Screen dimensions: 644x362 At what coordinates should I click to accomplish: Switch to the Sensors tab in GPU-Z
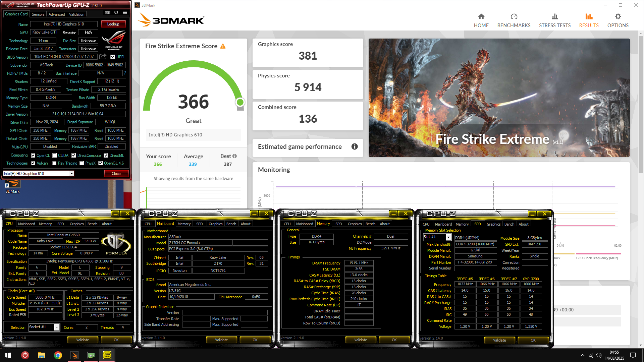pos(38,14)
